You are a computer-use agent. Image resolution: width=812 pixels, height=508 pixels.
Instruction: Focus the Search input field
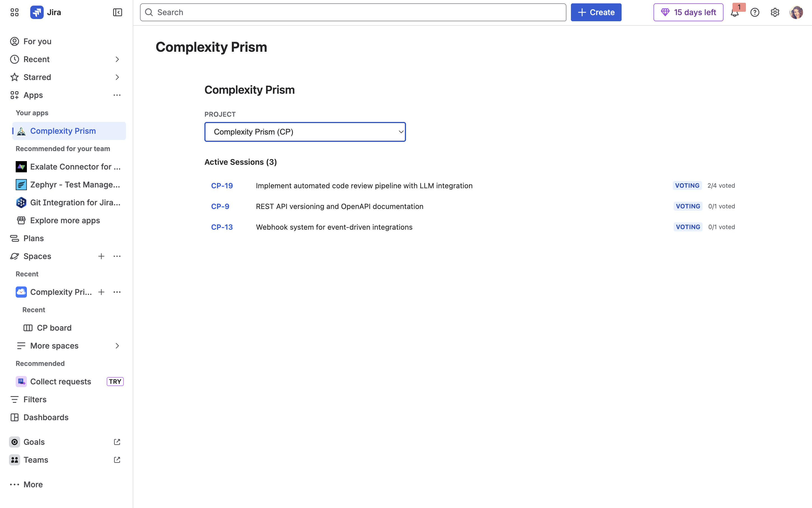(353, 12)
